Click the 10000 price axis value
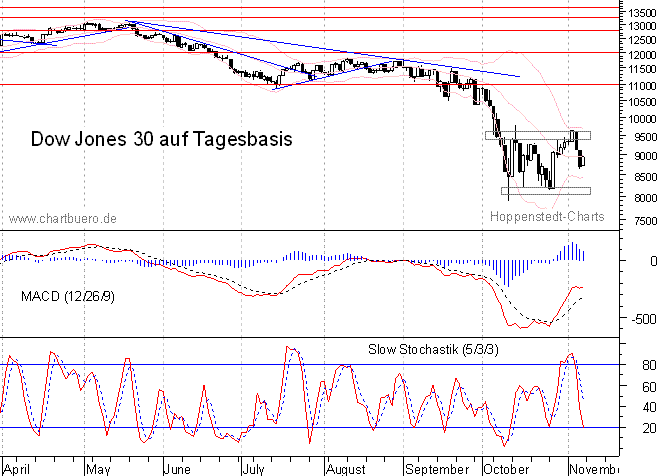660x476 pixels. pyautogui.click(x=642, y=119)
